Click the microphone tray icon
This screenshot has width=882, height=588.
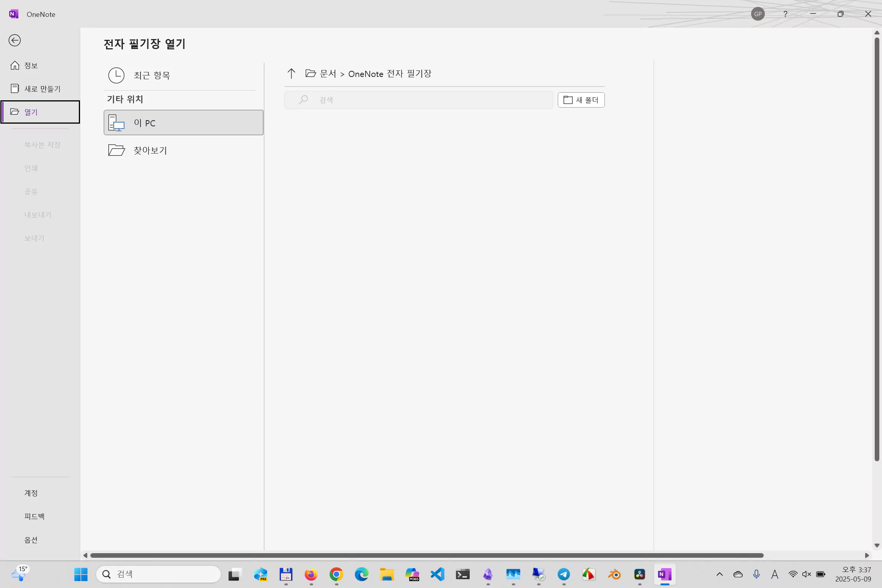756,574
